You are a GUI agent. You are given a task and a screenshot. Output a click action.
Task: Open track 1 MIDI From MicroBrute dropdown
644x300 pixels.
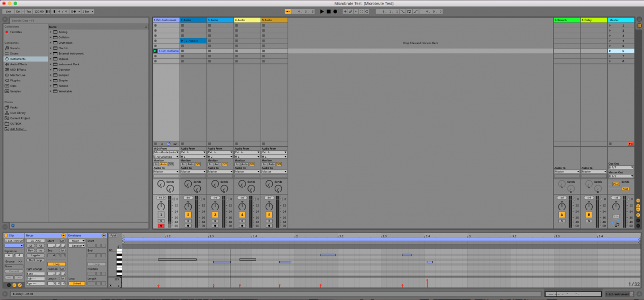click(x=166, y=152)
